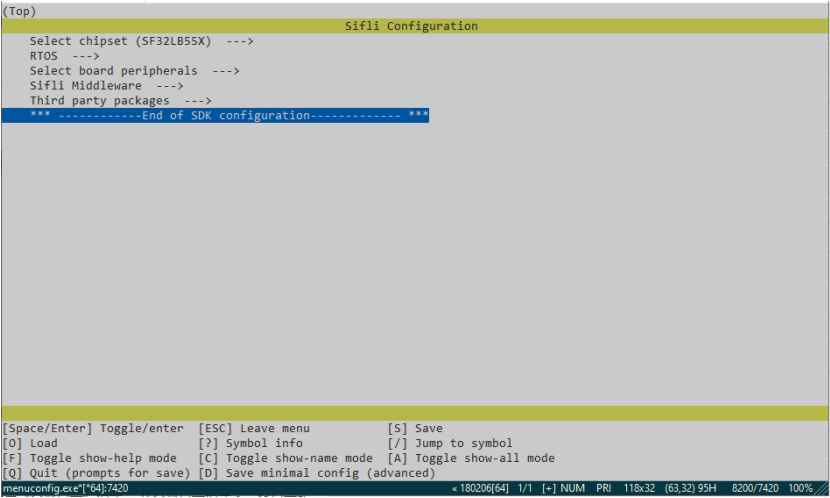This screenshot has width=830, height=498.
Task: Toggle show-help mode with [F] hint
Action: (x=89, y=458)
